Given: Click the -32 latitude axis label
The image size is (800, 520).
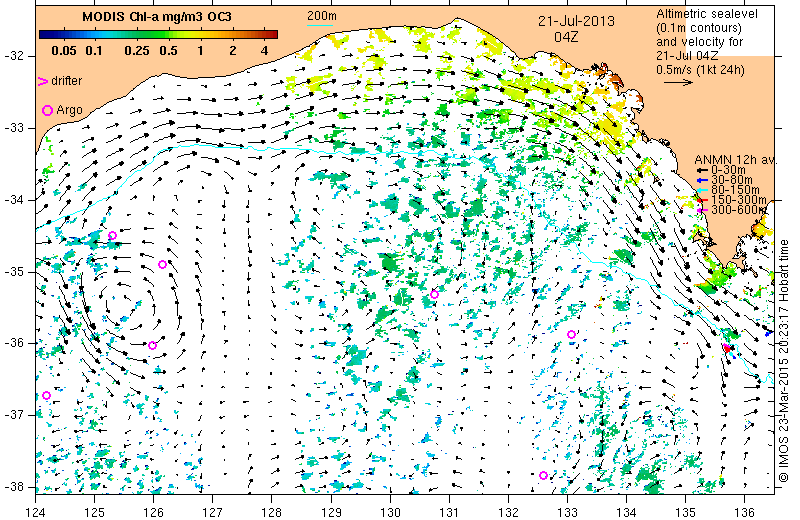Looking at the screenshot, I should click(14, 56).
